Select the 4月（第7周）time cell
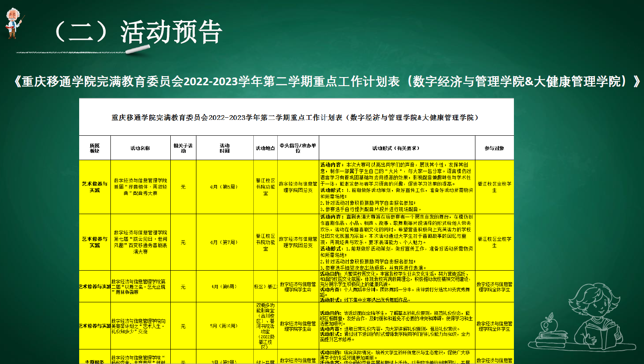 point(225,242)
